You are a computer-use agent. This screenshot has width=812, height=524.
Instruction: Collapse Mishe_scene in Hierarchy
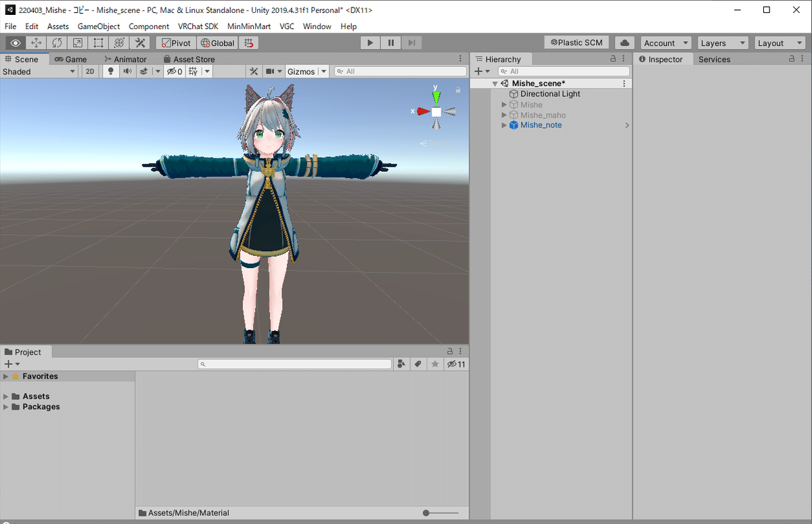[x=495, y=84]
